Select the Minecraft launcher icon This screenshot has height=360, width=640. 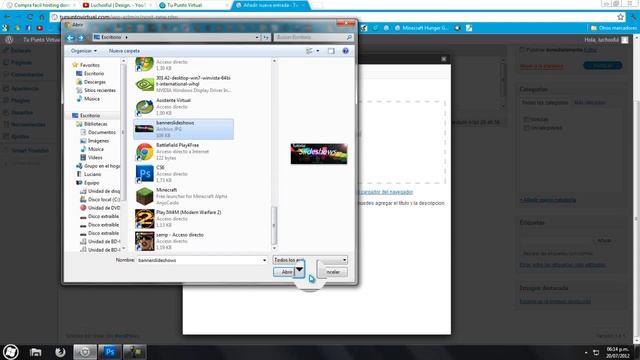point(144,196)
